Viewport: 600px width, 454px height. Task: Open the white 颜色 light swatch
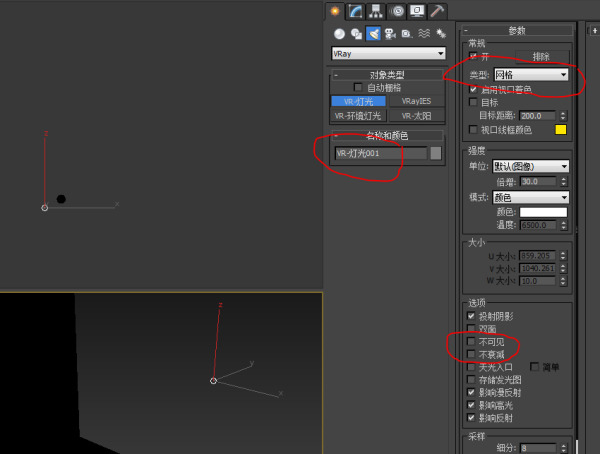tap(543, 212)
